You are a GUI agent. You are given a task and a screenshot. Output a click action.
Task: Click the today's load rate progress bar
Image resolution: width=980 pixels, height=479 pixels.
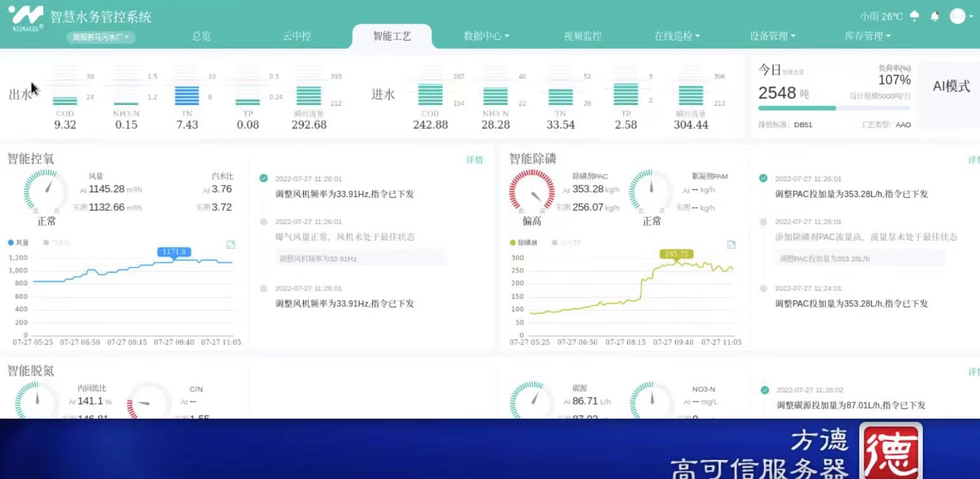(x=834, y=108)
